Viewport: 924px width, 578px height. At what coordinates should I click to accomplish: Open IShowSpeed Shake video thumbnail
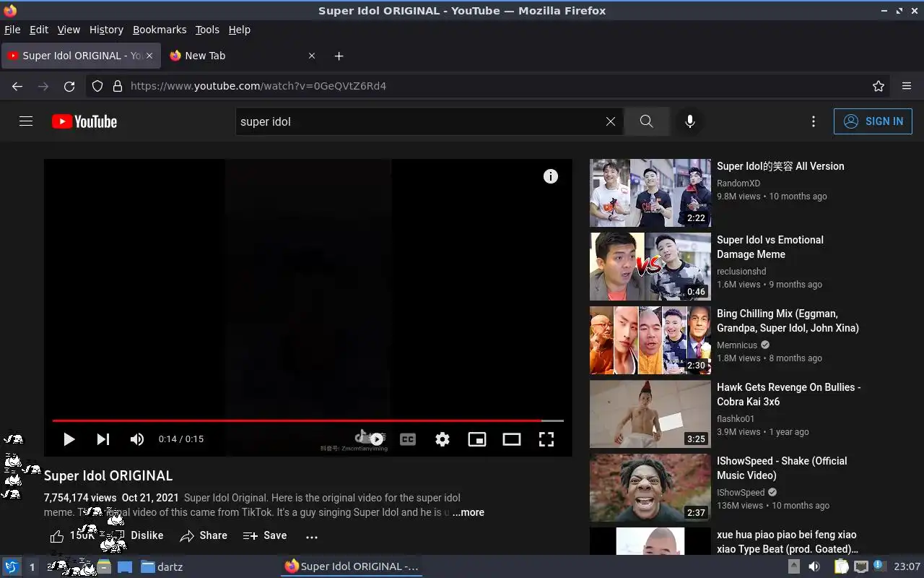point(650,488)
